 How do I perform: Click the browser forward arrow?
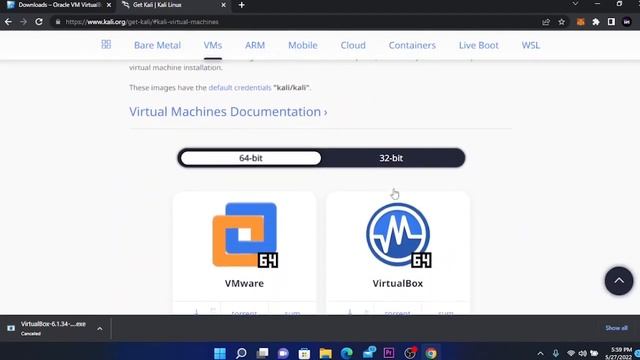pos(23,22)
